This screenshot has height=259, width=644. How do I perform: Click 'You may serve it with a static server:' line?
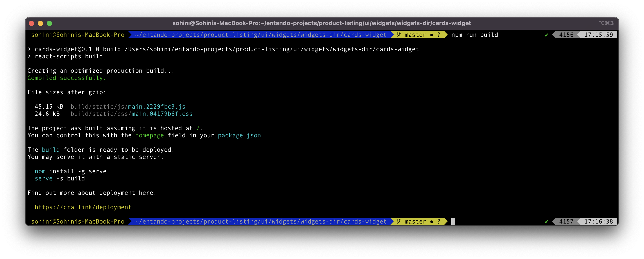coord(95,157)
